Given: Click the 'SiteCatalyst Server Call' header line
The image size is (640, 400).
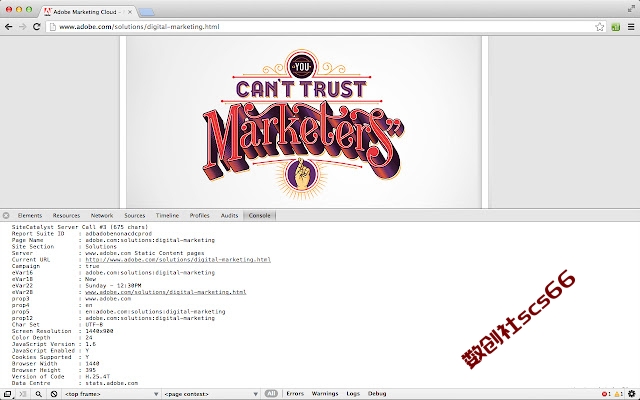Looking at the screenshot, I should tap(80, 227).
